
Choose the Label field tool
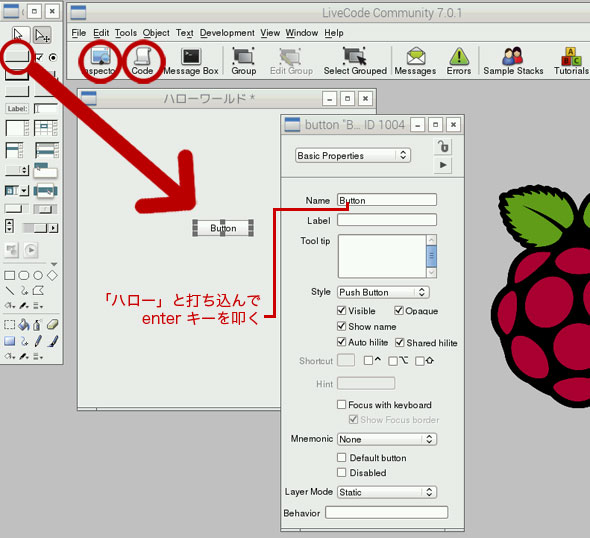[17, 109]
